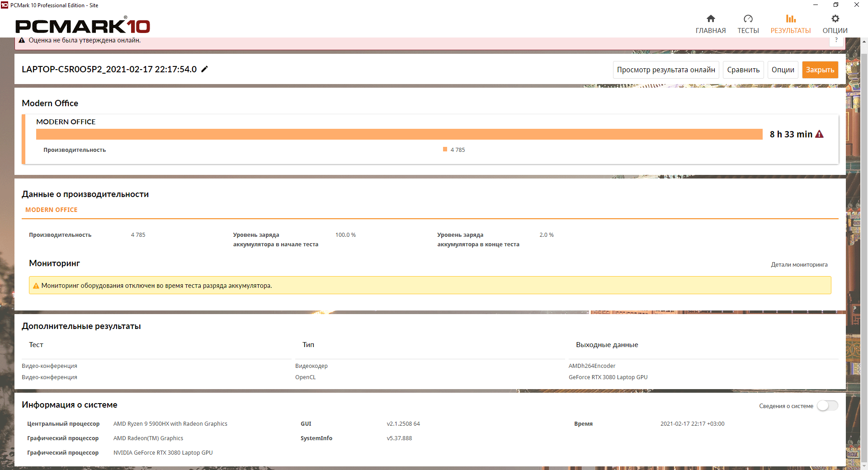The image size is (868, 470).
Task: Click the PCMark 10 logo
Action: point(83,25)
